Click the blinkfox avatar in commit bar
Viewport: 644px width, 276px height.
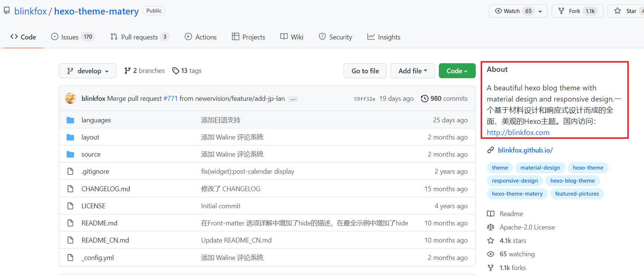click(x=70, y=98)
